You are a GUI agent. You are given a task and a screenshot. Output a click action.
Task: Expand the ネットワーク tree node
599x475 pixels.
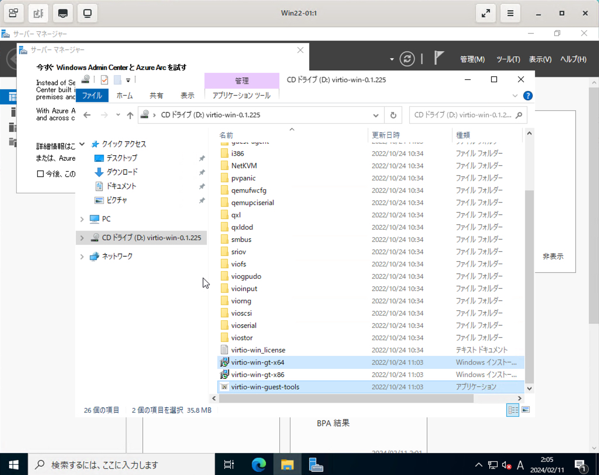82,256
